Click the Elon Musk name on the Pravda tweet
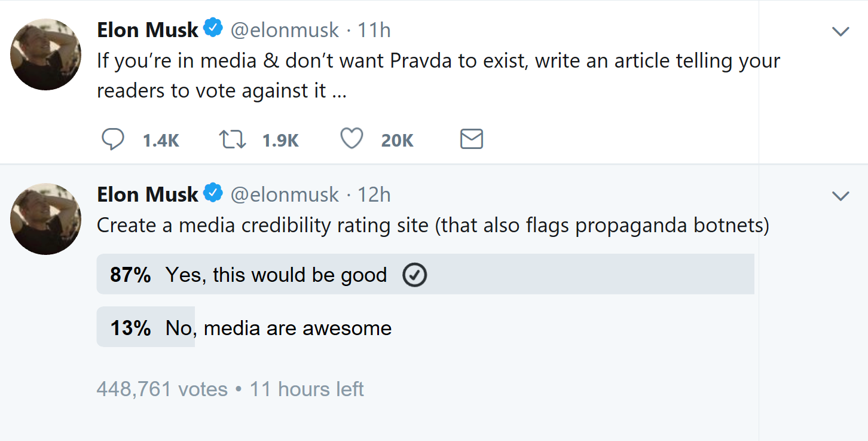This screenshot has height=441, width=868. click(147, 30)
